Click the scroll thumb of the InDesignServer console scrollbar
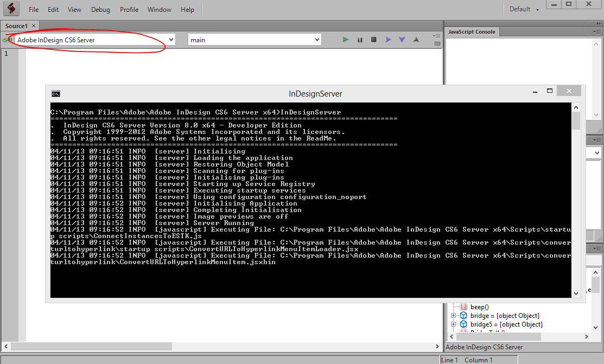Image resolution: width=604 pixels, height=364 pixels. [576, 120]
